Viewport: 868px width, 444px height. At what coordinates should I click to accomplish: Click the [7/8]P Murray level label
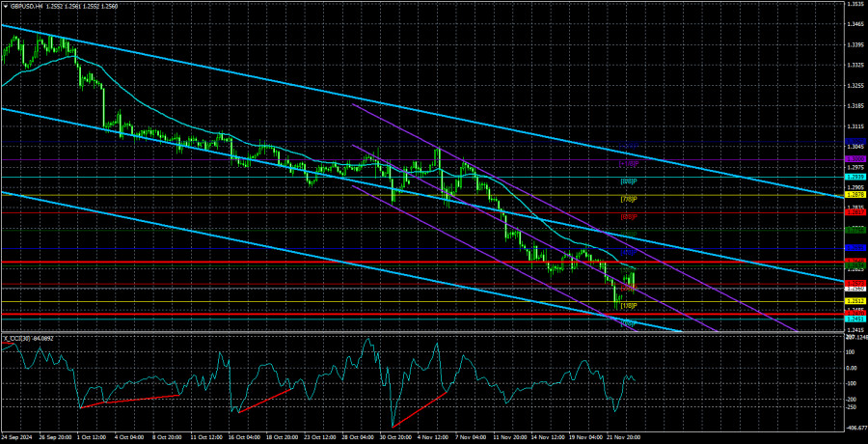(628, 199)
